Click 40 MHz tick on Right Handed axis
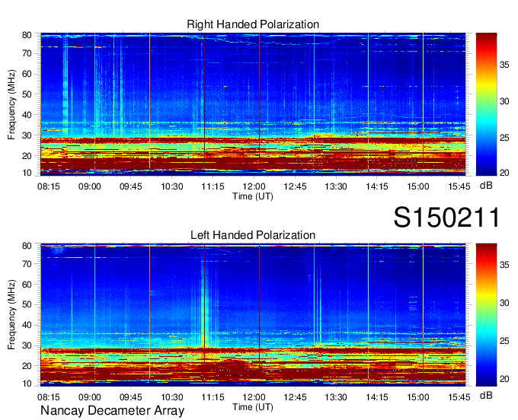Viewport: 518px width, 420px height. 27,115
